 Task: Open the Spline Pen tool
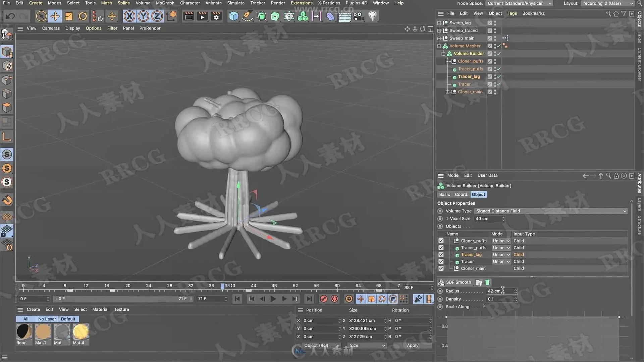coord(248,16)
